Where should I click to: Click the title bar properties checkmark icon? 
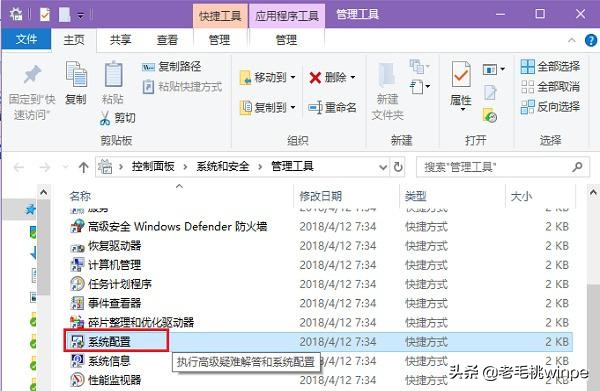point(45,15)
